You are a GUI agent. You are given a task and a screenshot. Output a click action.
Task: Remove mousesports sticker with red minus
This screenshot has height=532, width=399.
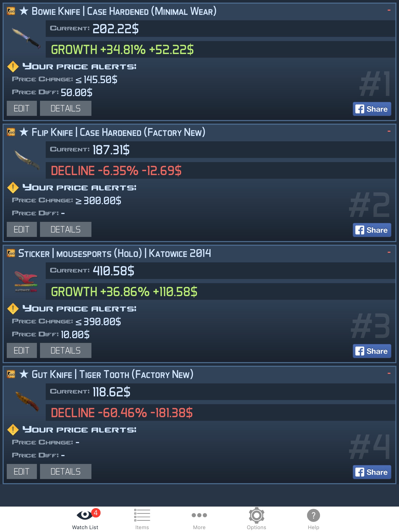coord(389,252)
